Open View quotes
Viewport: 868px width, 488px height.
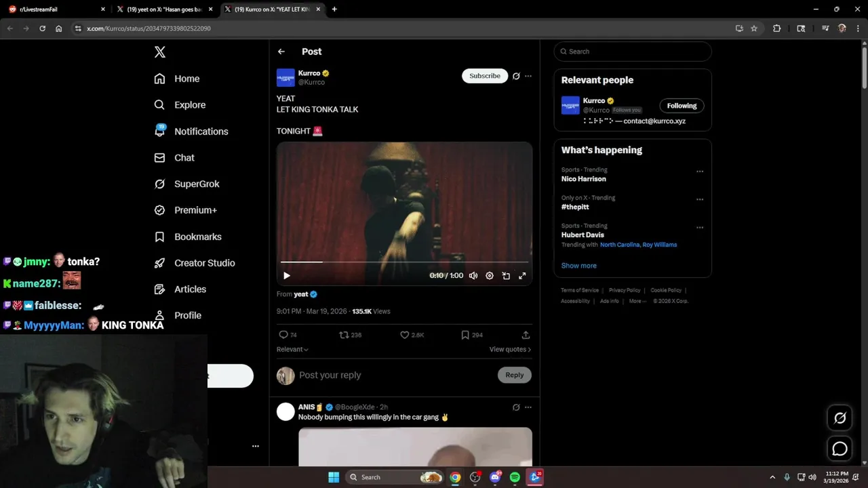click(x=510, y=349)
